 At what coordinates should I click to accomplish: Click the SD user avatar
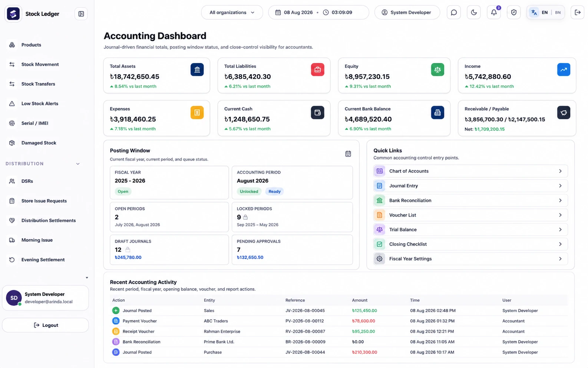[14, 298]
